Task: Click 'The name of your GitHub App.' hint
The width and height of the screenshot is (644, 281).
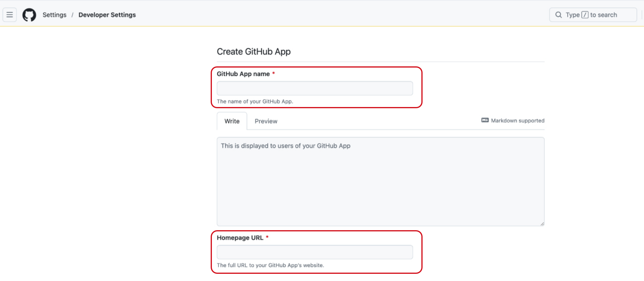Action: [x=255, y=101]
